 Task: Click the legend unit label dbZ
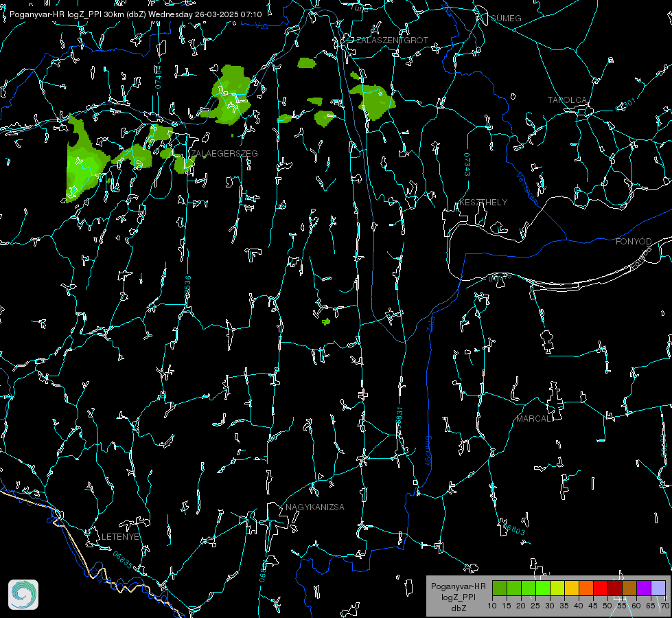pos(458,608)
